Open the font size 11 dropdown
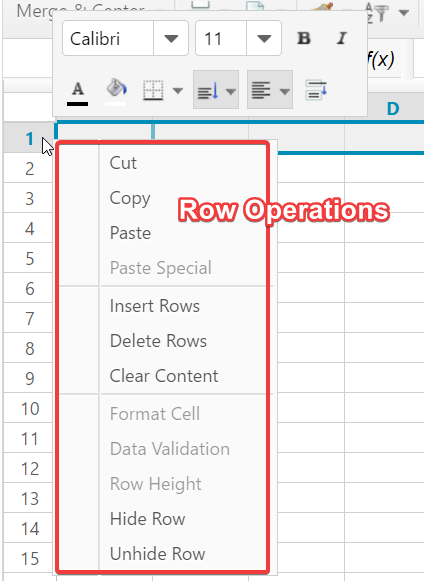424x581 pixels. (264, 39)
